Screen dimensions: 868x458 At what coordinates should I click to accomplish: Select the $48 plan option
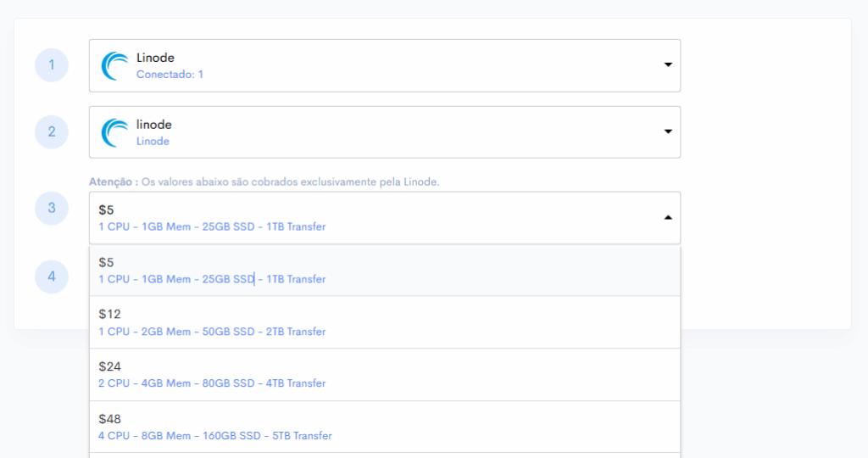pos(385,427)
